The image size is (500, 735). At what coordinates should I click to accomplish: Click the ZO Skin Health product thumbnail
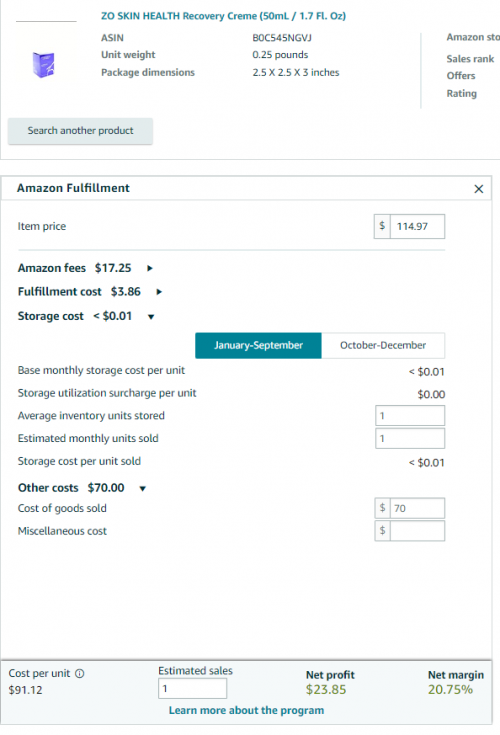click(44, 65)
